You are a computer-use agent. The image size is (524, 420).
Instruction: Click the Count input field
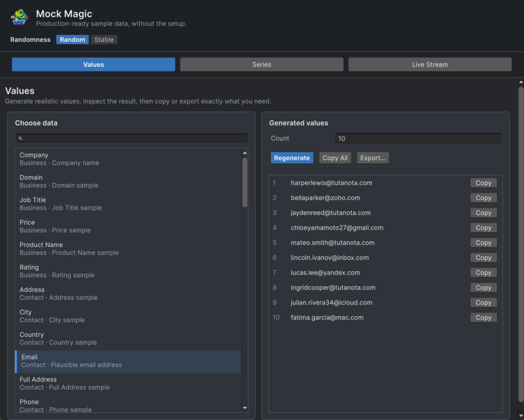pos(418,138)
